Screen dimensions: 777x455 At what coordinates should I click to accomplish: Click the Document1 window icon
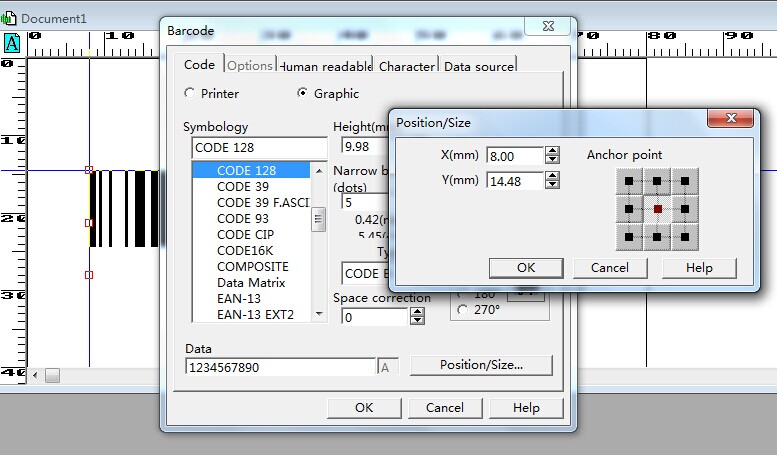coord(8,19)
